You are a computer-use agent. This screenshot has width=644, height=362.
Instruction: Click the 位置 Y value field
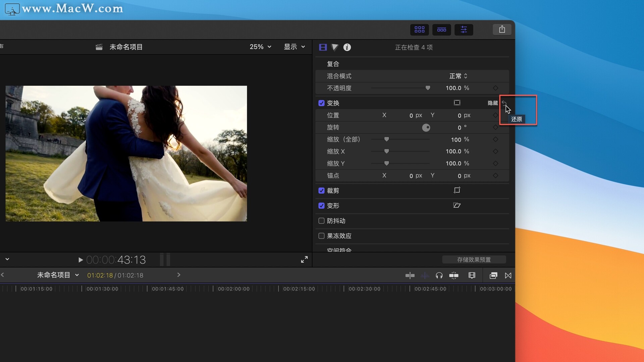point(459,115)
